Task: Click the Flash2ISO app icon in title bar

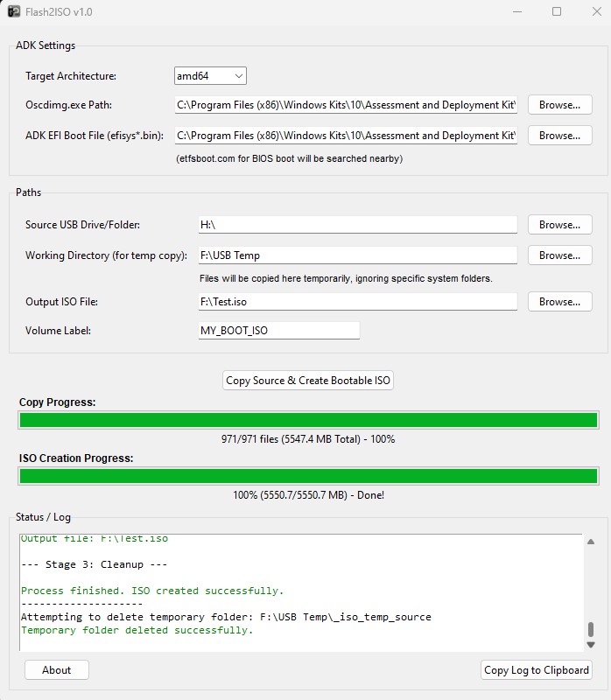Action: pos(14,11)
